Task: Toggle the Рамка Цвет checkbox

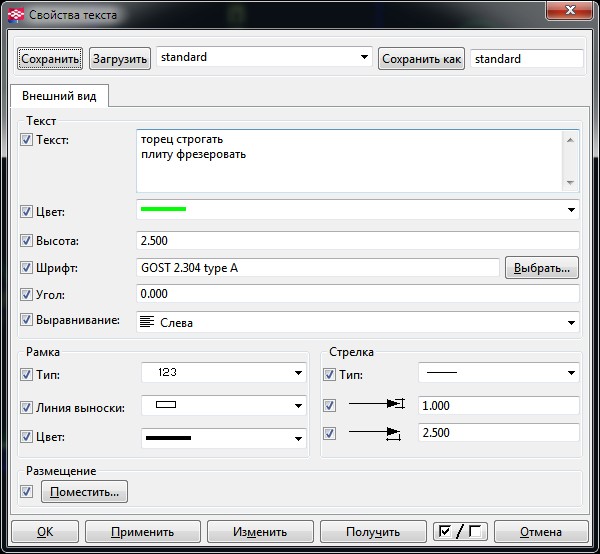Action: pyautogui.click(x=26, y=437)
